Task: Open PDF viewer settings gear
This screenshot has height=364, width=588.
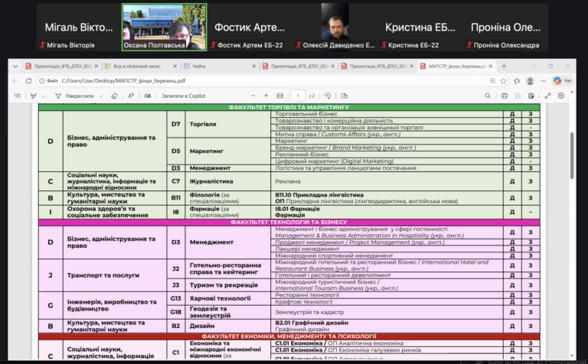Action: pos(561,96)
